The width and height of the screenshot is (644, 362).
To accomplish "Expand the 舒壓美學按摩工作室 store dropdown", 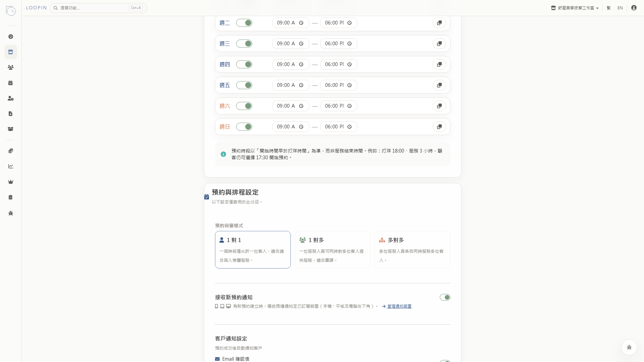I will (x=575, y=8).
